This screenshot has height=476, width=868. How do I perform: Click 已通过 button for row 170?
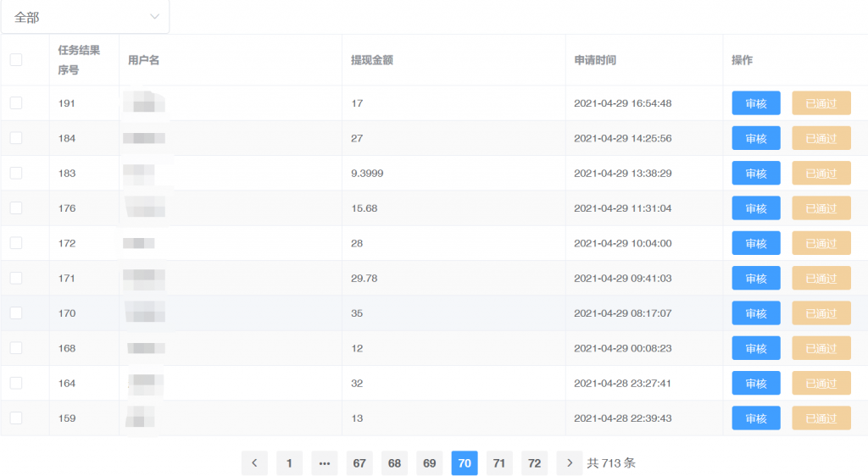821,313
